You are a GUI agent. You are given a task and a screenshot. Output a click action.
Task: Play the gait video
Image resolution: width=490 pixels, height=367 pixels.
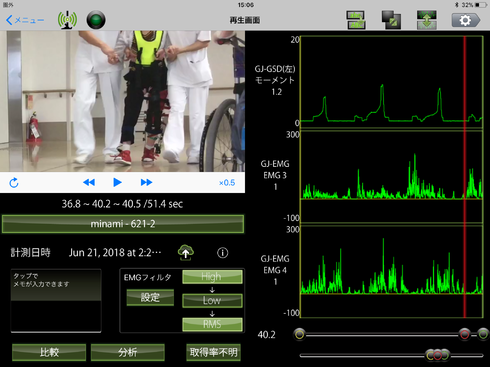click(x=117, y=182)
